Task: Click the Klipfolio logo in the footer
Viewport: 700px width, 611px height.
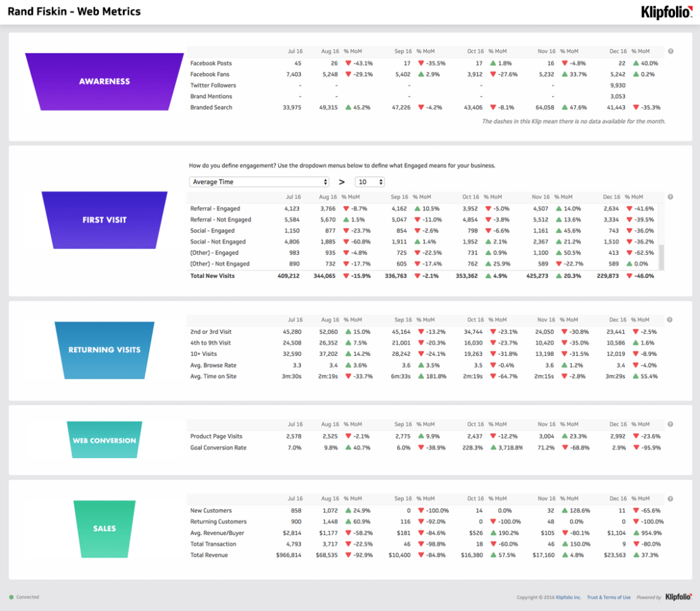Action: pyautogui.click(x=677, y=597)
